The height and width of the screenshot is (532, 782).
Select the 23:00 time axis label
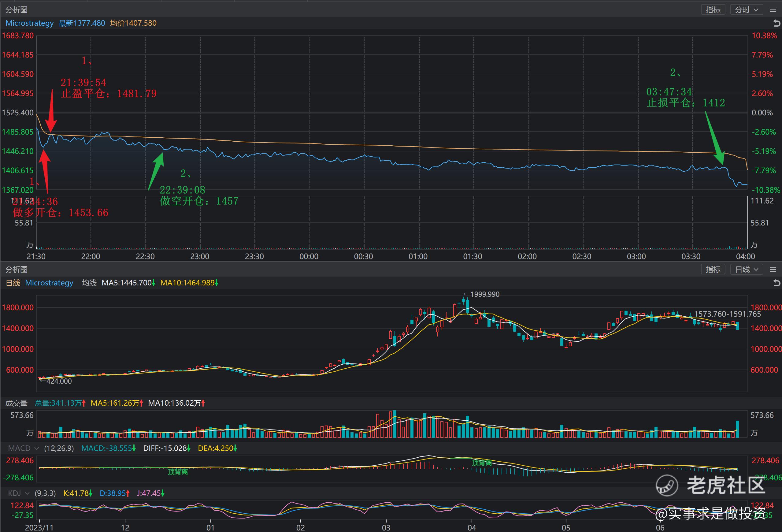(200, 256)
